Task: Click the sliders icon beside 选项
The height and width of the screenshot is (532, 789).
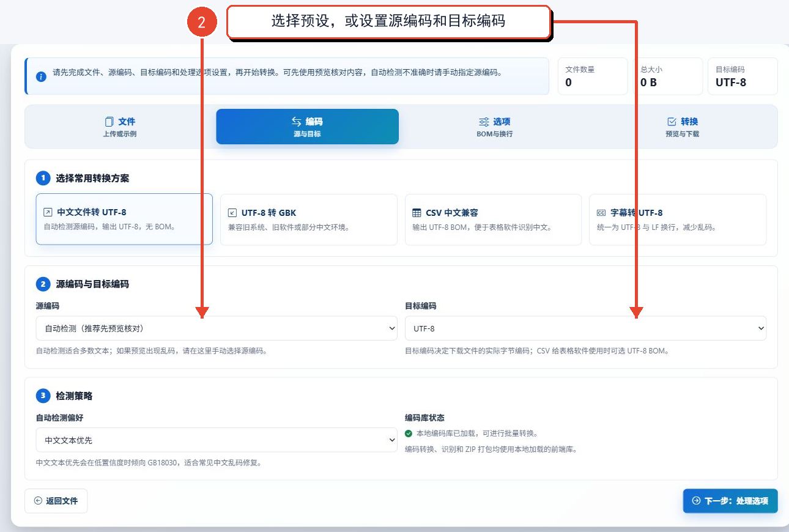Action: [x=484, y=122]
